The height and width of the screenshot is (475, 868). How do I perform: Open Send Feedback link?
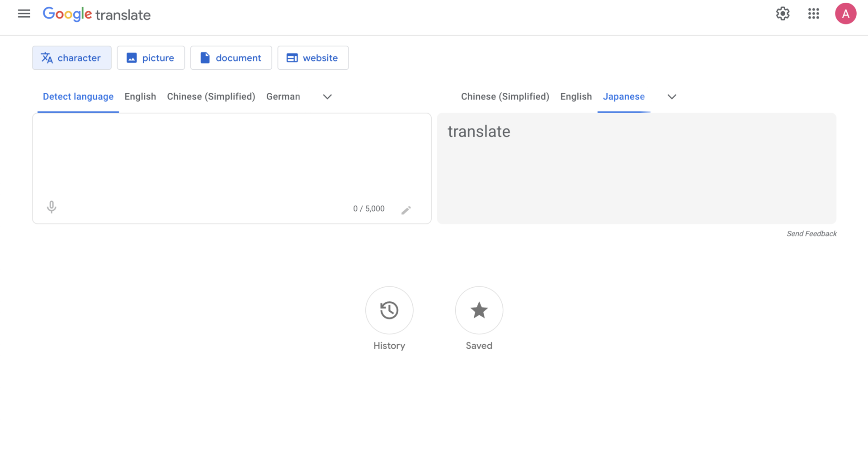coord(811,234)
